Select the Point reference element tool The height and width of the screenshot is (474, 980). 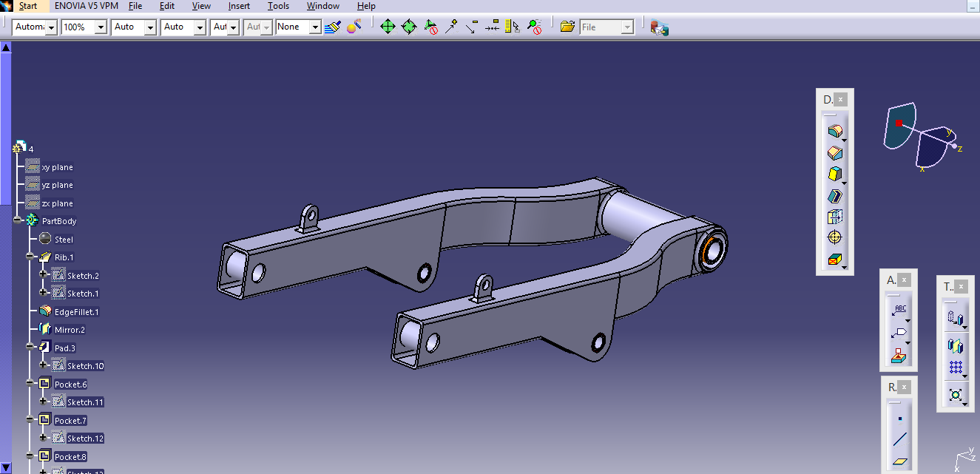900,419
